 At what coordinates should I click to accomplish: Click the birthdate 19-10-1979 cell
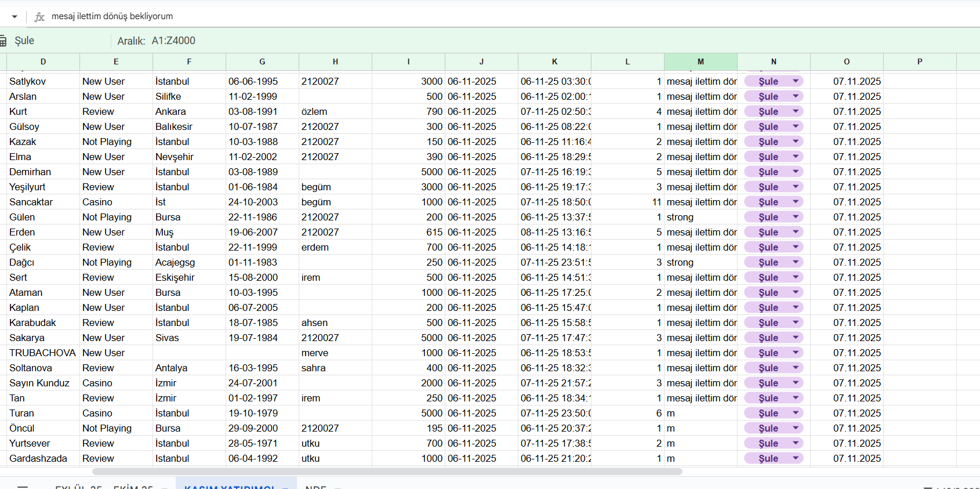[x=262, y=413]
